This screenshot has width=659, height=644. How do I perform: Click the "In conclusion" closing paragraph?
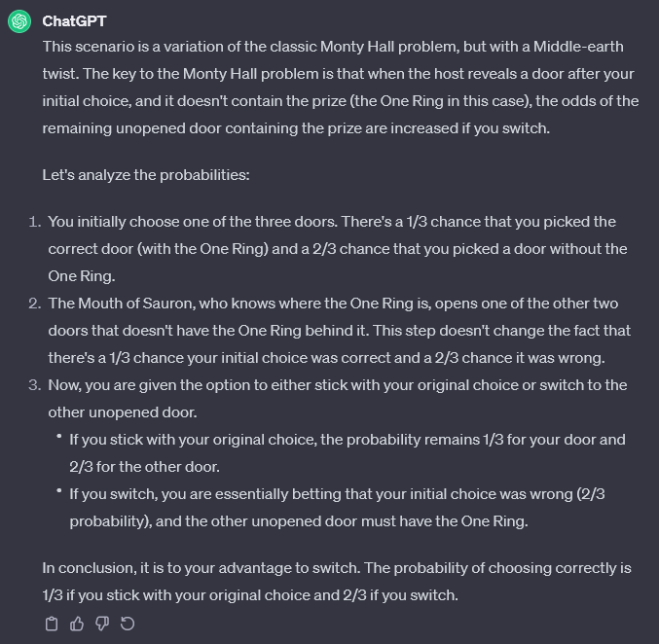(337, 582)
